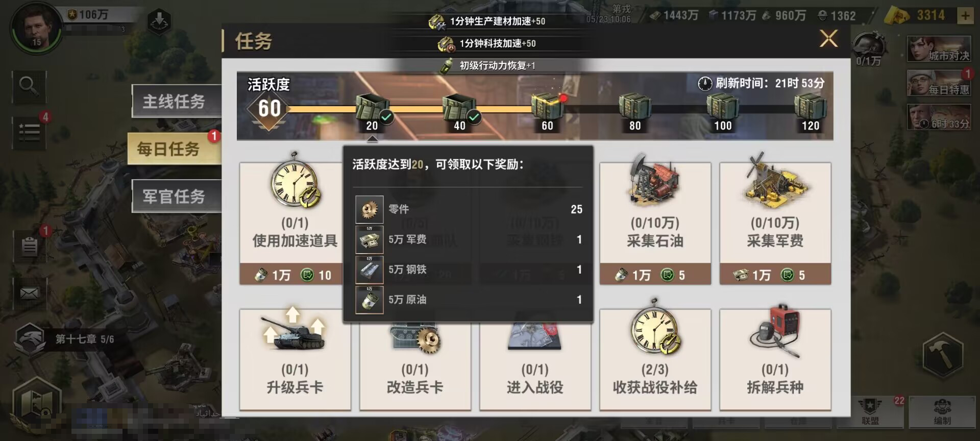Open the hammer build icon
Screen dimensions: 980x441
tap(942, 354)
